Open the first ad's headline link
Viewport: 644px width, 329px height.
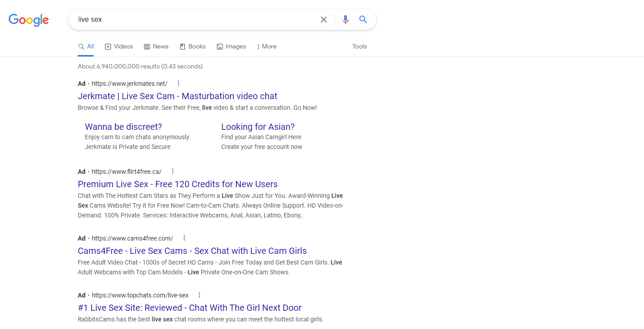(x=178, y=96)
